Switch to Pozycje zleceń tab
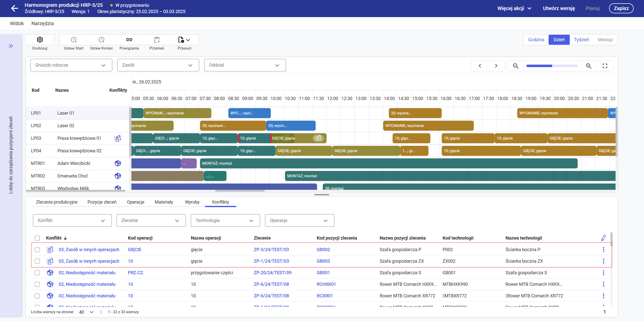This screenshot has height=321, width=644. click(x=102, y=202)
